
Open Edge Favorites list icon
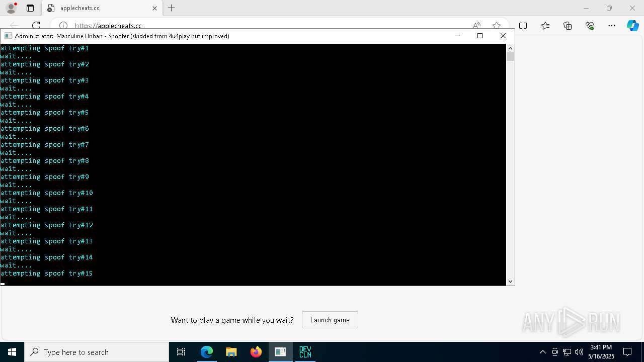(x=545, y=26)
